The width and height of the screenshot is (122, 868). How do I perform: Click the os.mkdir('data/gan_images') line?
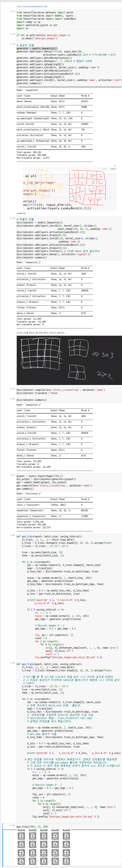point(40,38)
